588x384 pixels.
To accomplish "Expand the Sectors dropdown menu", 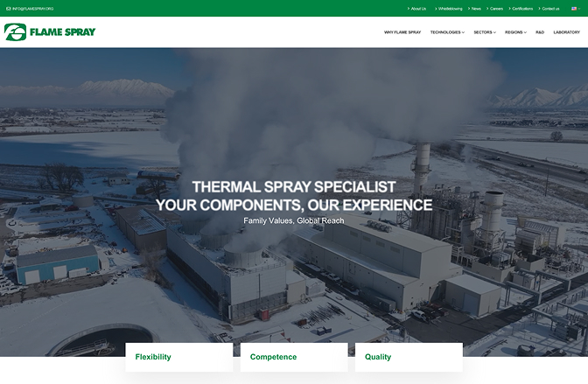I will pos(485,32).
